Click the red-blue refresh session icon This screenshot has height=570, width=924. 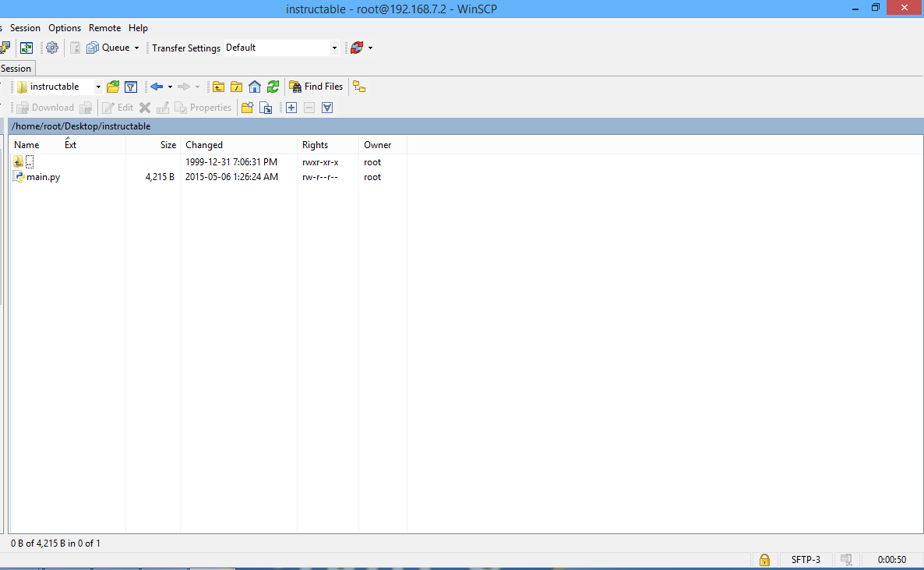tap(357, 48)
